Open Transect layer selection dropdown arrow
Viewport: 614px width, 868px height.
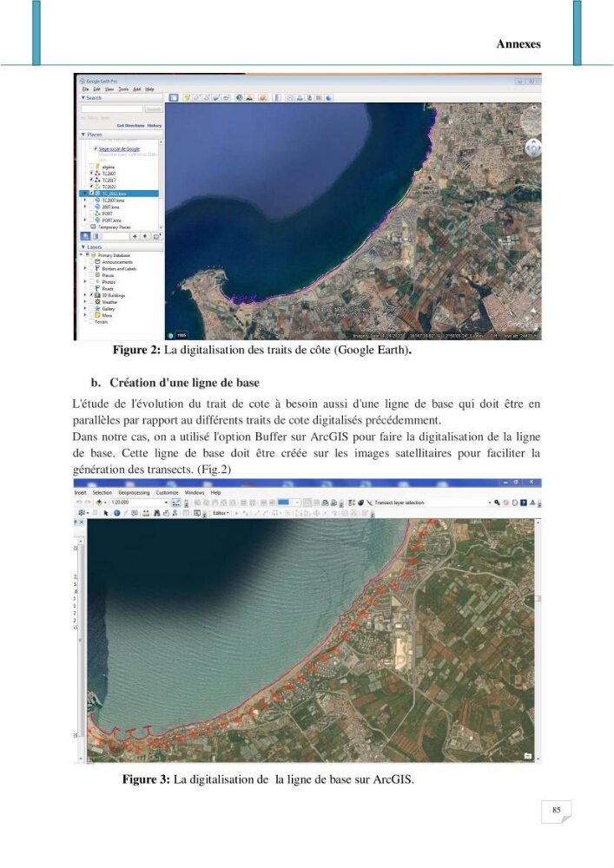coord(490,502)
